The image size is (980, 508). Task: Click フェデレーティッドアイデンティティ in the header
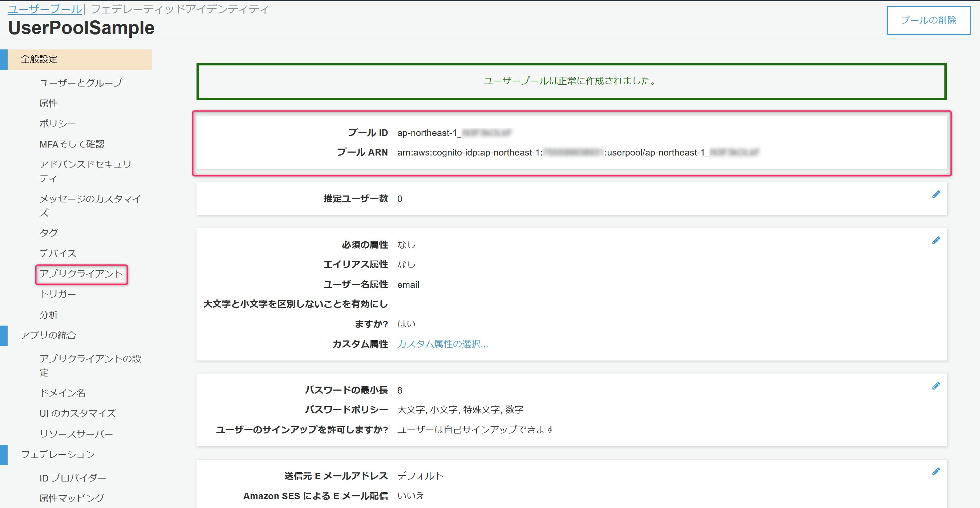[x=179, y=9]
